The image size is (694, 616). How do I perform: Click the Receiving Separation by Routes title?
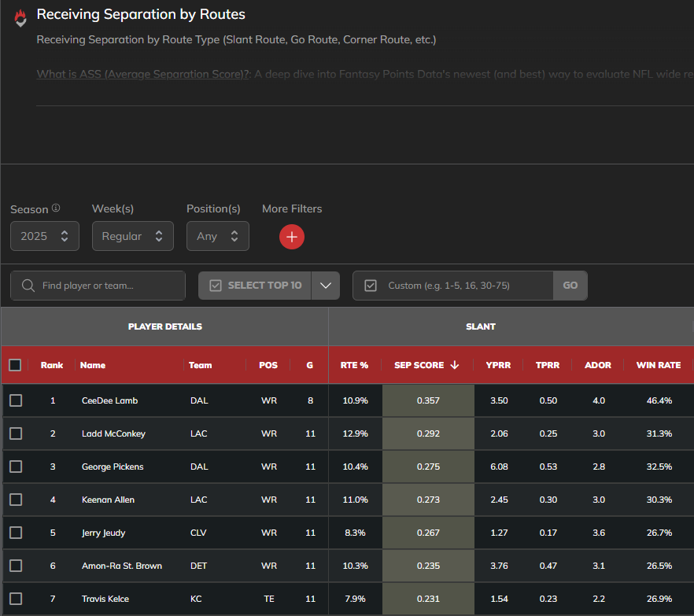pyautogui.click(x=141, y=14)
